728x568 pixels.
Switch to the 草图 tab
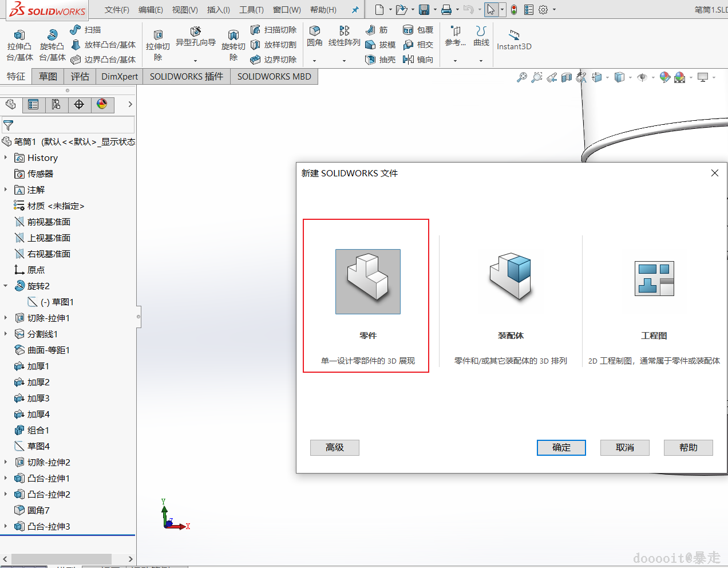click(x=48, y=76)
